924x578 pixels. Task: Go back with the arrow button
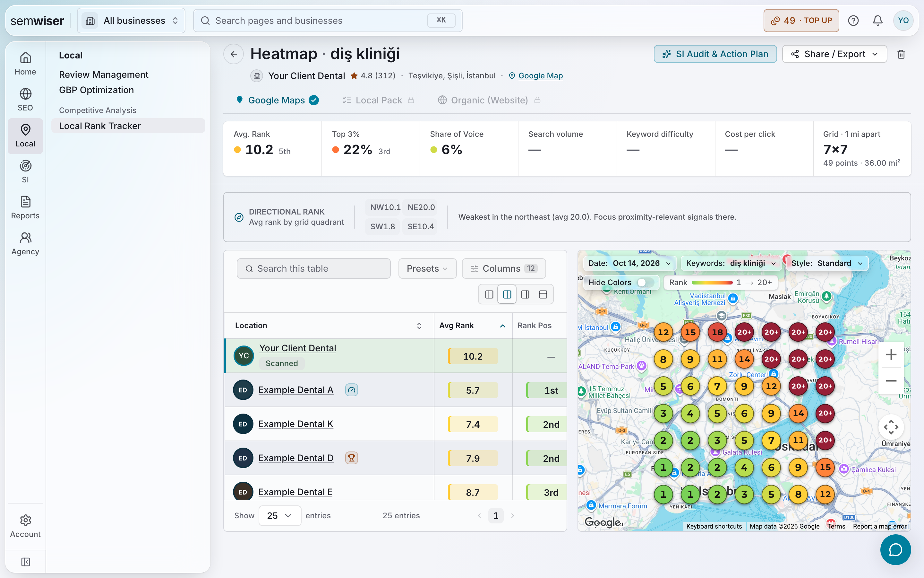pos(234,54)
